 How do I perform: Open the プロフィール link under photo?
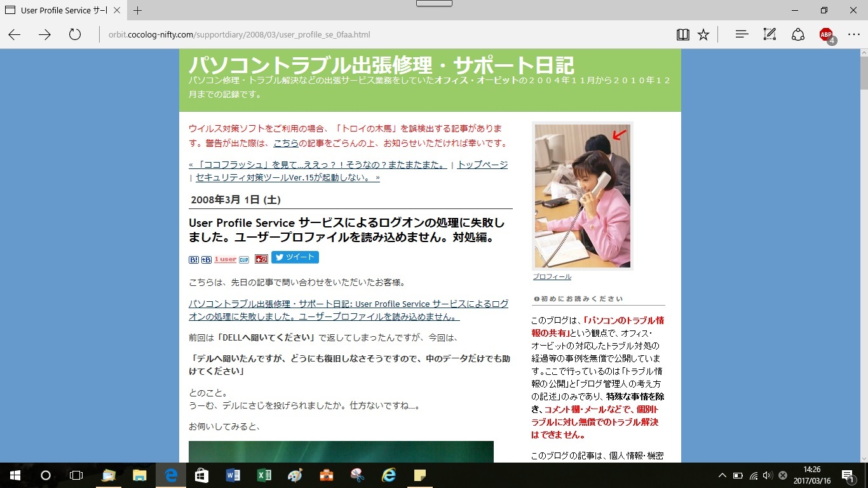(x=552, y=276)
